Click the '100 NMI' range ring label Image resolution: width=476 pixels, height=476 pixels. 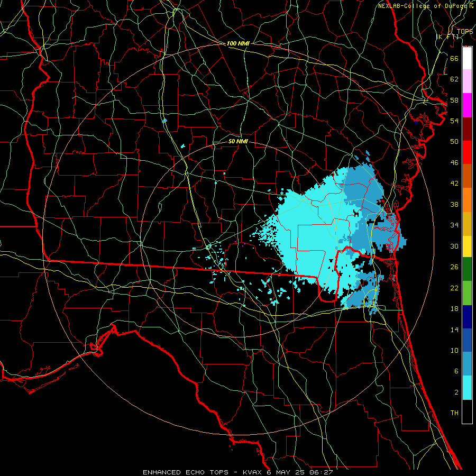238,44
